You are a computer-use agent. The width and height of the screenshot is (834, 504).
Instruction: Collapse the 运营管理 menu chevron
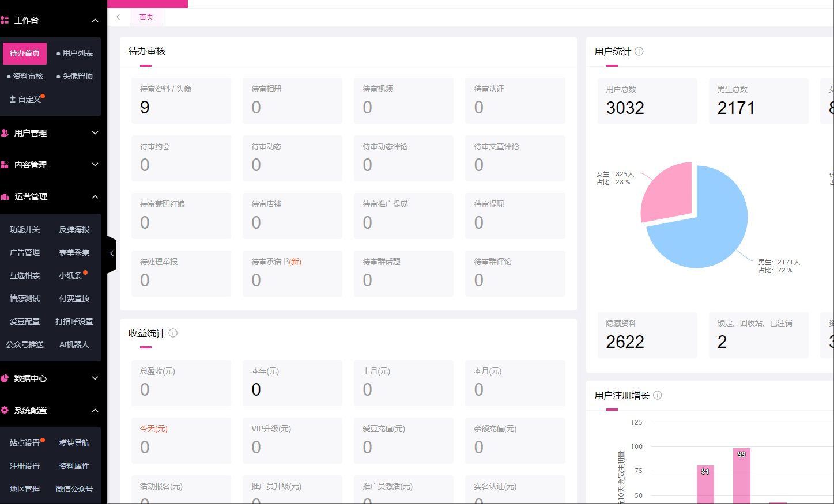(x=95, y=197)
